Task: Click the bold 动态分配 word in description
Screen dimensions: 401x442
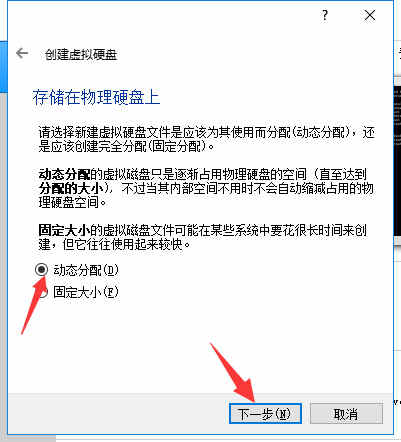Action: pyautogui.click(x=64, y=174)
